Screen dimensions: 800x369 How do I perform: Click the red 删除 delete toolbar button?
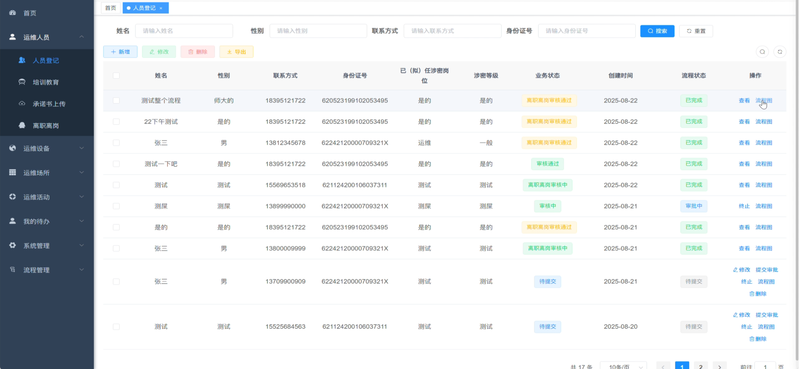[197, 52]
